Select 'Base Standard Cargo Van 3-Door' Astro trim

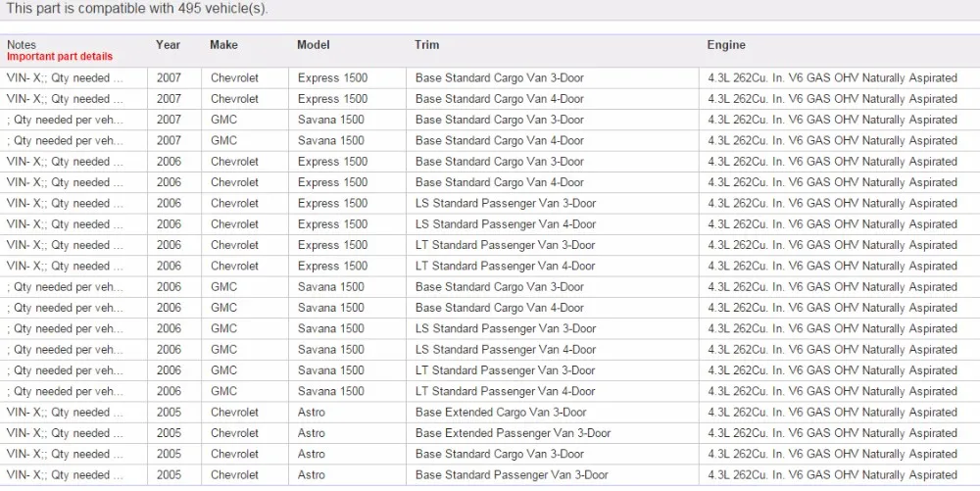pyautogui.click(x=500, y=454)
